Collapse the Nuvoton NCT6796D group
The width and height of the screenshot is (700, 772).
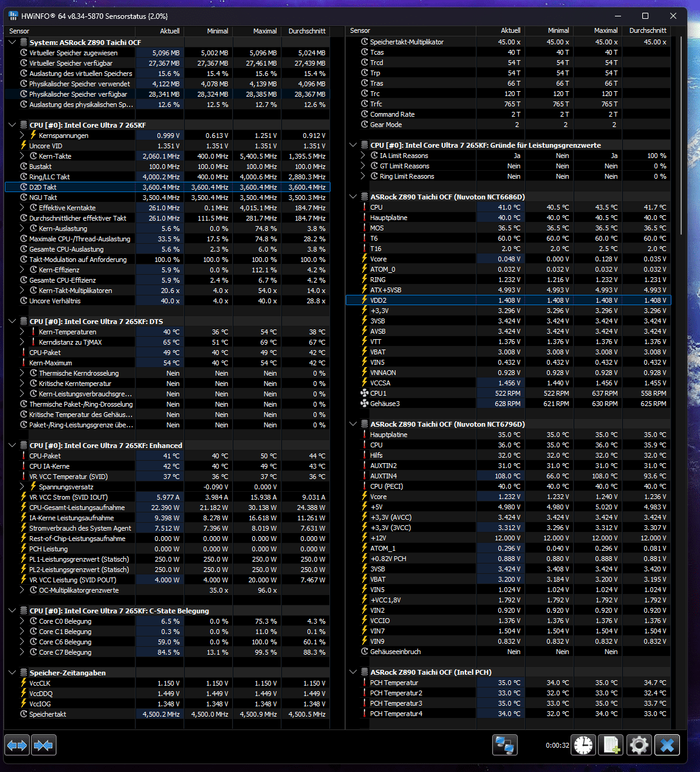coord(353,424)
